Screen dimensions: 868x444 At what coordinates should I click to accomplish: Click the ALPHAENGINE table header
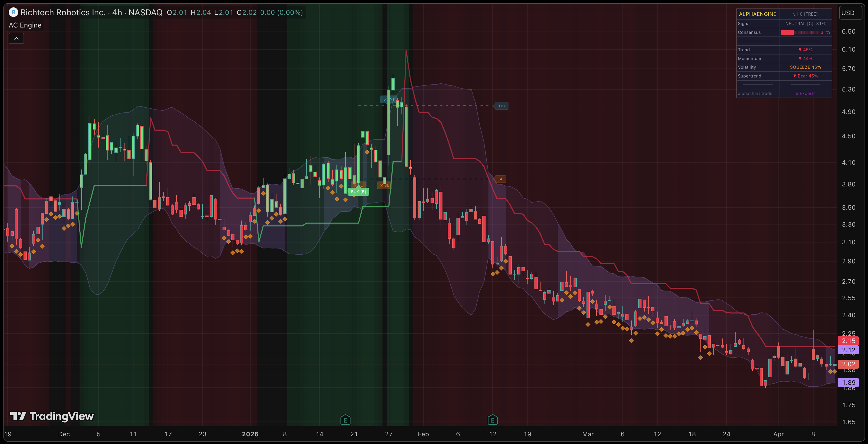click(758, 14)
